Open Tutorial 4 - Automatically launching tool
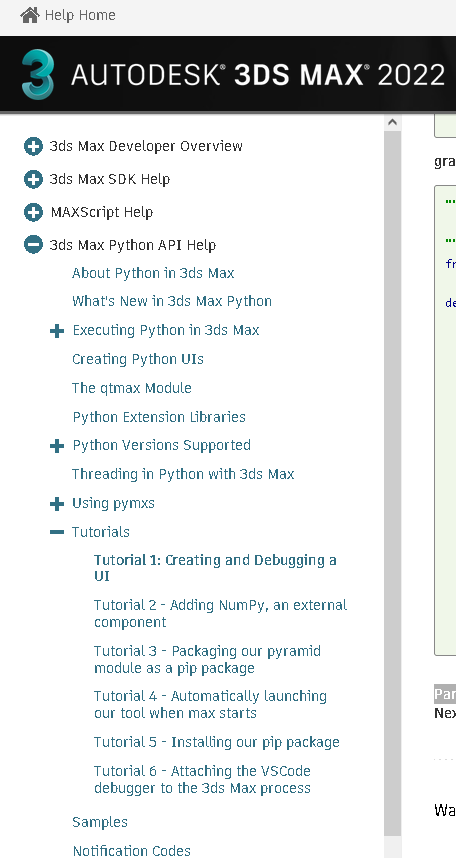 pos(210,704)
